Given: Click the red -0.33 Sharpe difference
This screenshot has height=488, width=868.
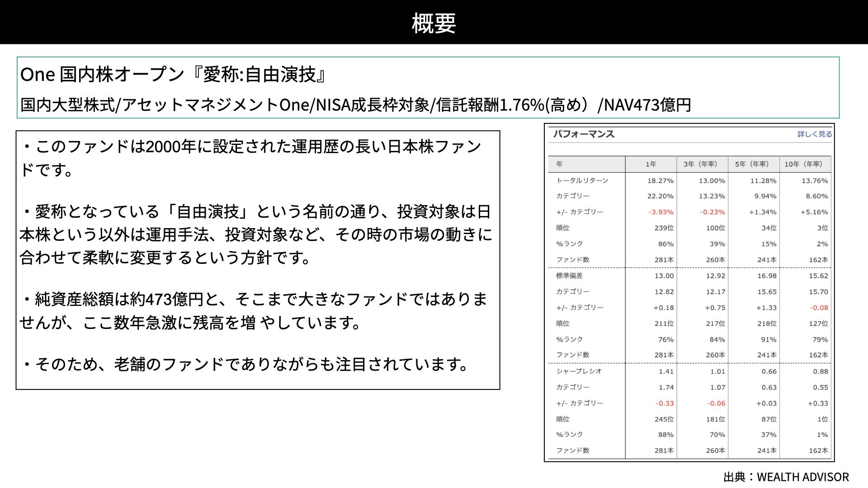Looking at the screenshot, I should pyautogui.click(x=665, y=404).
